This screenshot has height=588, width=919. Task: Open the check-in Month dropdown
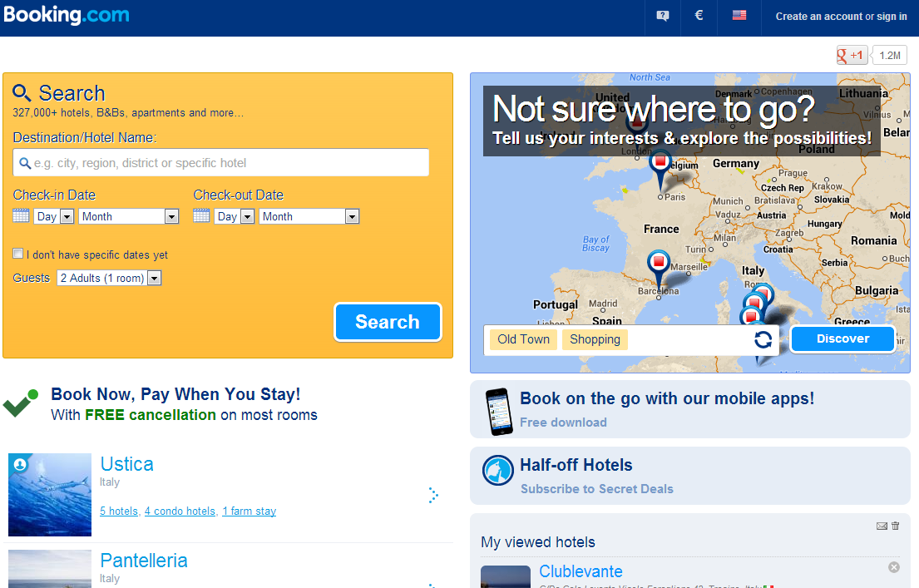point(129,216)
